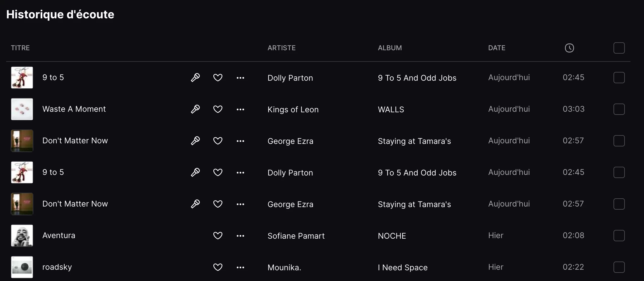Check the box for Waste A Moment
The width and height of the screenshot is (644, 281).
click(x=619, y=109)
